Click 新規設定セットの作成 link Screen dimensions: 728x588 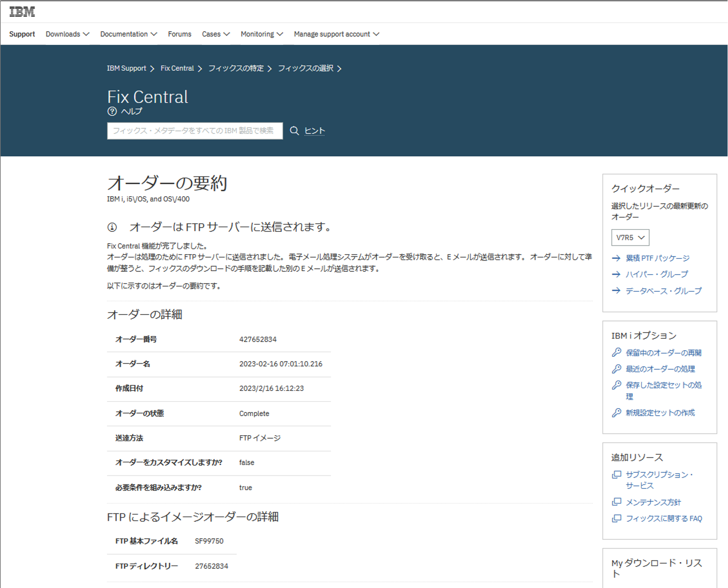coord(660,413)
